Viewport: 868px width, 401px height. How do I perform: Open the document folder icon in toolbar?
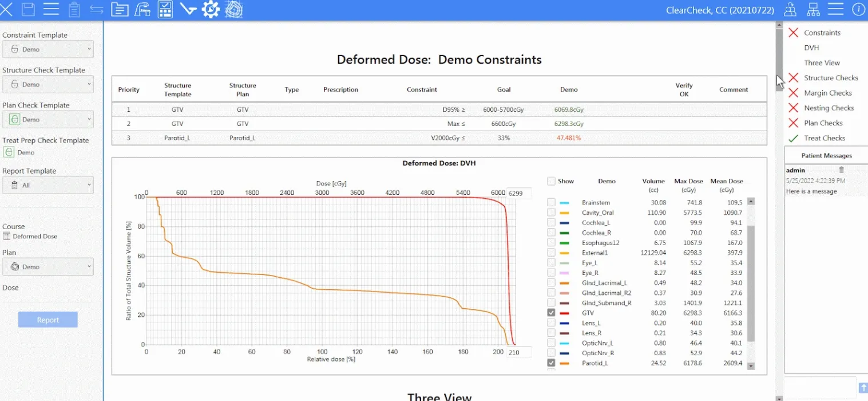[x=120, y=9]
